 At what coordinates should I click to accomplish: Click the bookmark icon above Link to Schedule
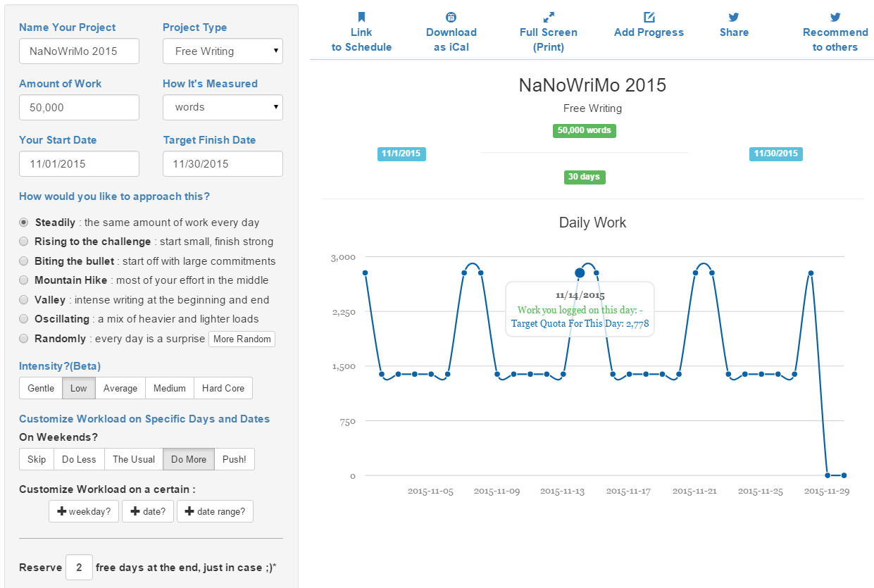coord(361,17)
